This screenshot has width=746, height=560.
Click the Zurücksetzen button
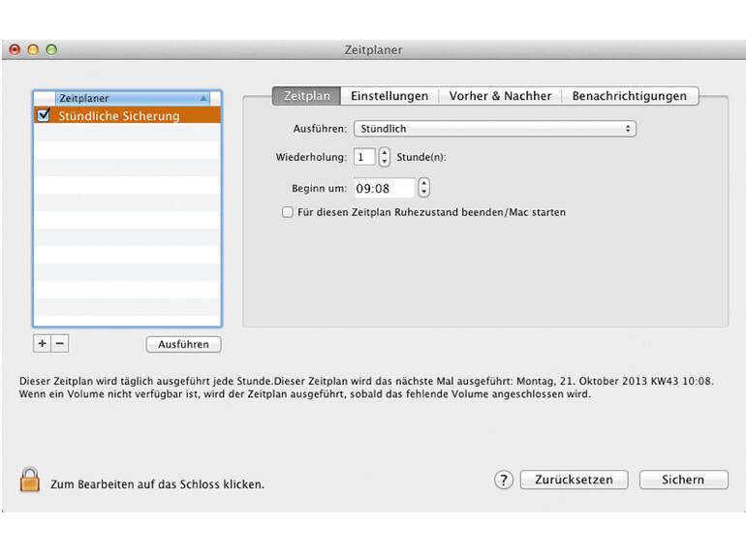click(x=574, y=480)
